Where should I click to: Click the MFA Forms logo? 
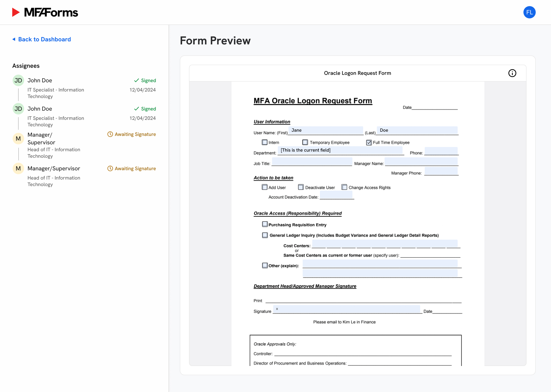(x=45, y=12)
